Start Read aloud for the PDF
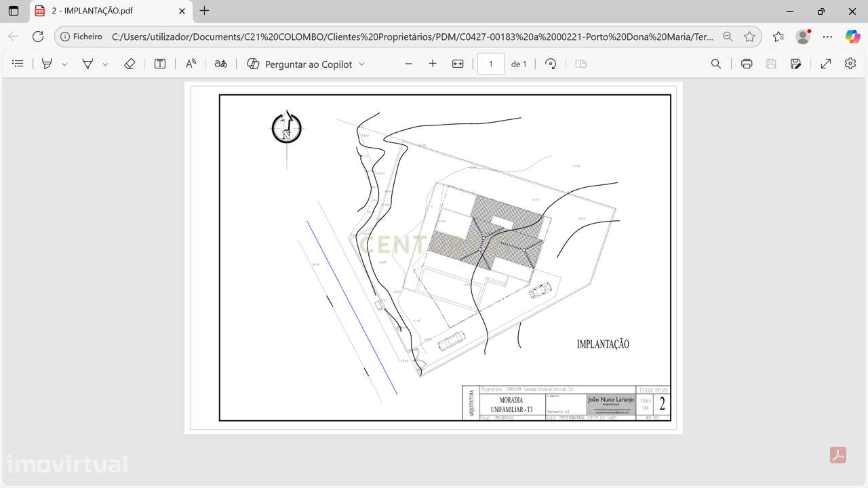 pyautogui.click(x=191, y=64)
